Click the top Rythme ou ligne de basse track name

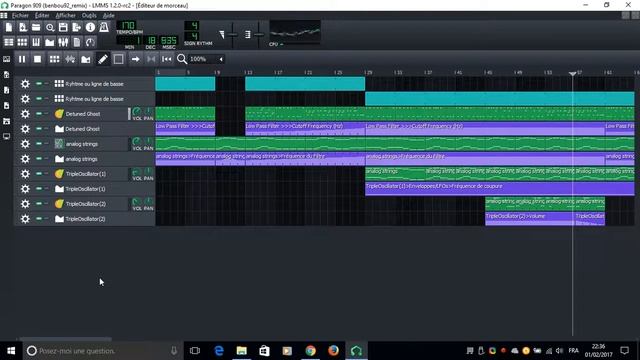94,84
